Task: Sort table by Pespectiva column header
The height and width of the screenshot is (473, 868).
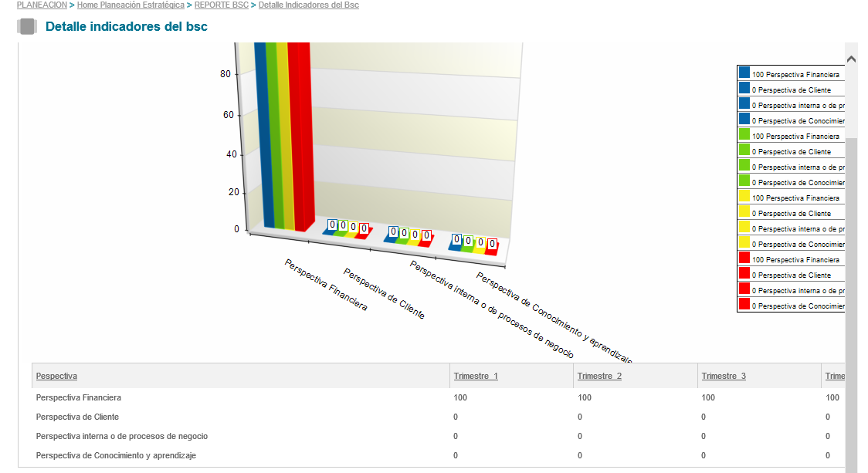Action: tap(56, 377)
